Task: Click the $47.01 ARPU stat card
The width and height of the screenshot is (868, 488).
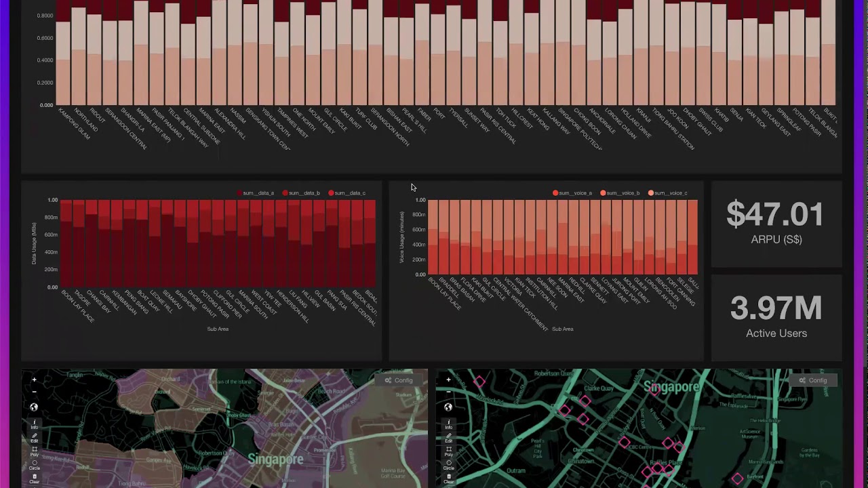Action: coord(776,224)
